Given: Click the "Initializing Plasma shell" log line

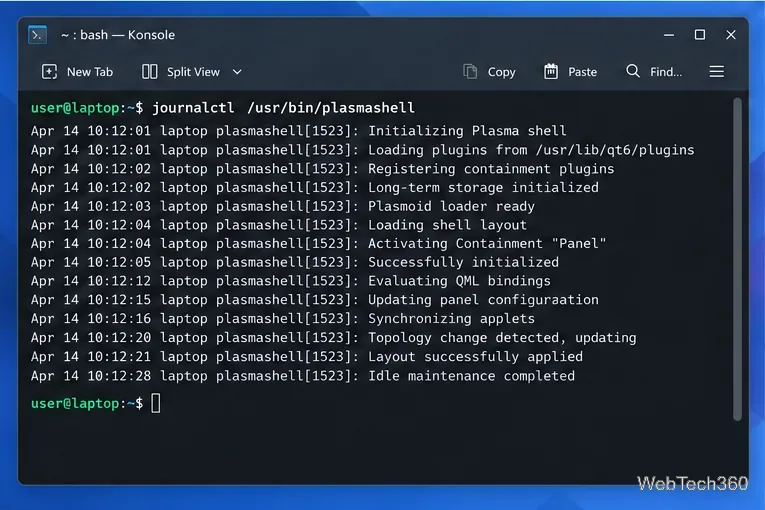Looking at the screenshot, I should click(x=299, y=131).
